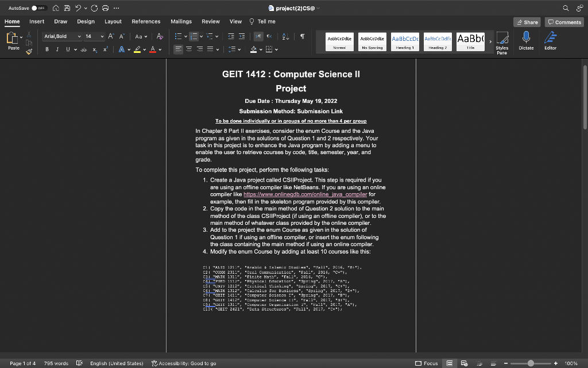
Task: Open the Comments pane button
Action: click(564, 22)
